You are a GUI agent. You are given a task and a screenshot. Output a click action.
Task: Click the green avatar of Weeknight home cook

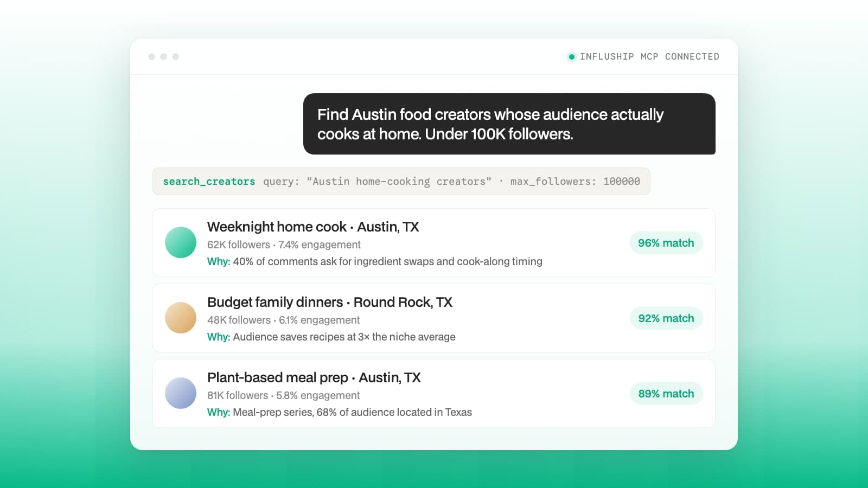(181, 242)
